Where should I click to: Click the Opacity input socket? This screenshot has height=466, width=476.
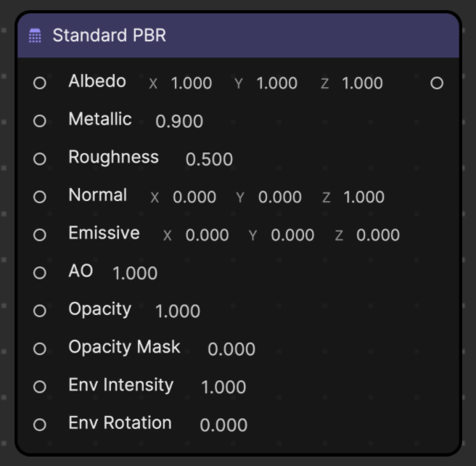[40, 311]
